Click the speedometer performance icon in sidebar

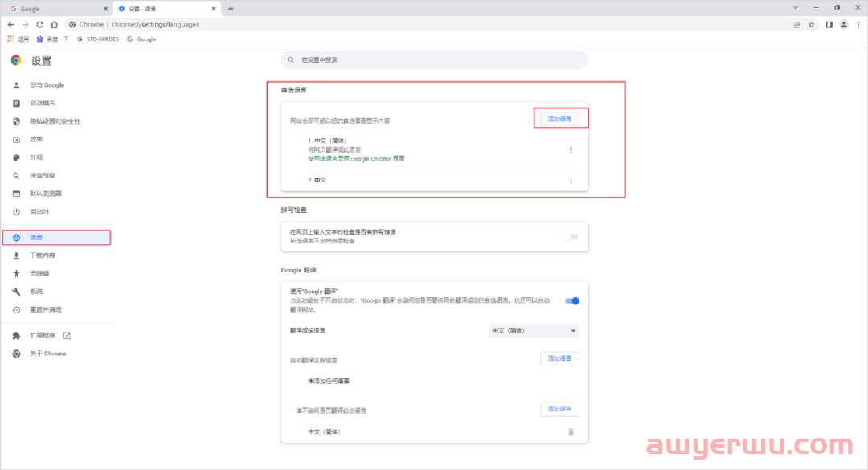pos(16,140)
